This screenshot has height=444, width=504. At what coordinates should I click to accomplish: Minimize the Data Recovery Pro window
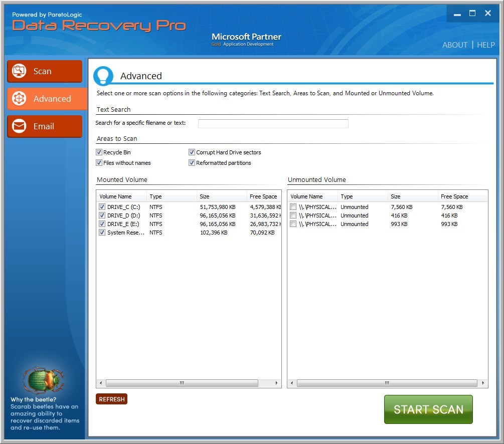point(457,14)
